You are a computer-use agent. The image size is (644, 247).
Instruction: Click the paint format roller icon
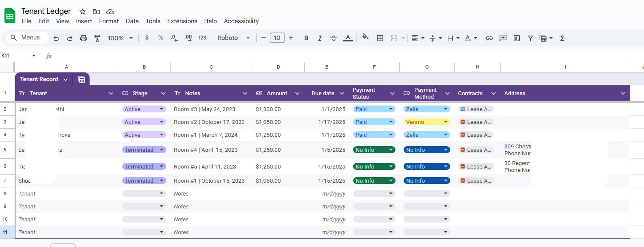[97, 38]
